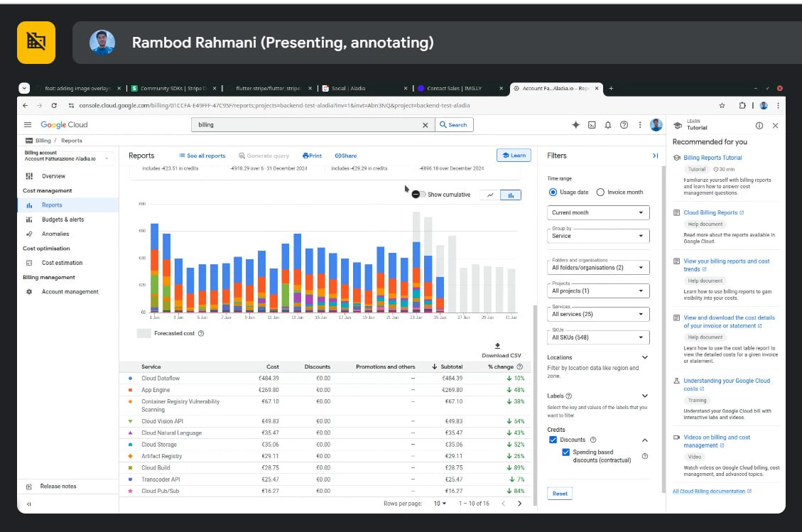Open help icon for Spending based discounts
Viewport: 802px width, 532px height.
tap(645, 456)
